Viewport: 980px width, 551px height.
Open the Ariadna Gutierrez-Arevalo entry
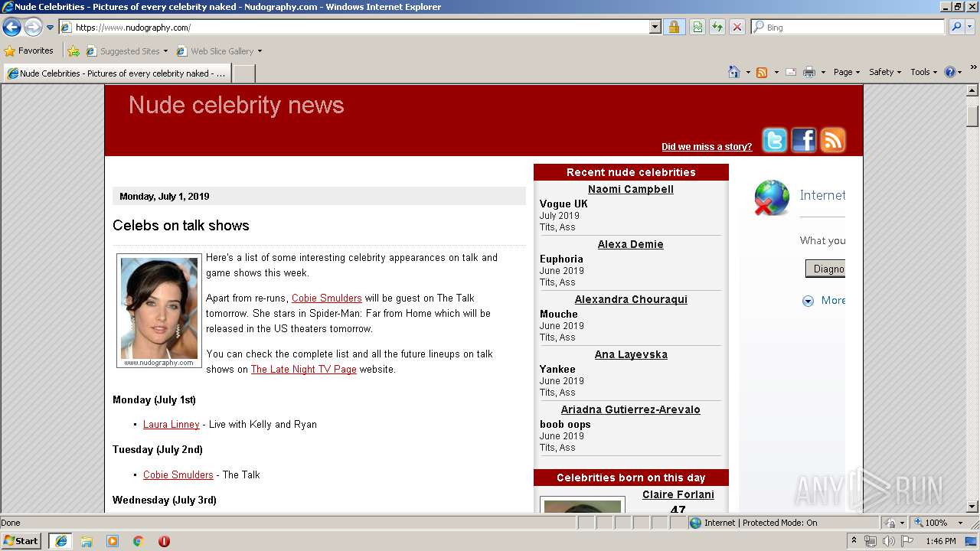point(631,410)
